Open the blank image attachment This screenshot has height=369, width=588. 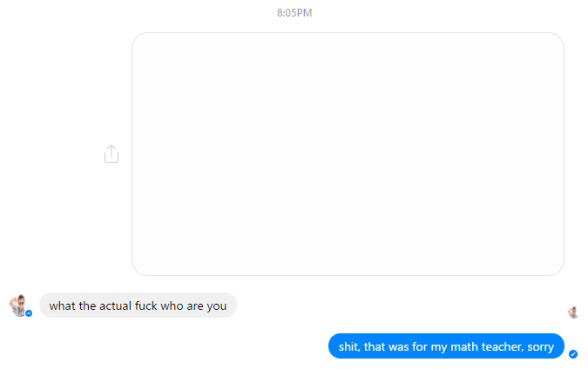[348, 154]
